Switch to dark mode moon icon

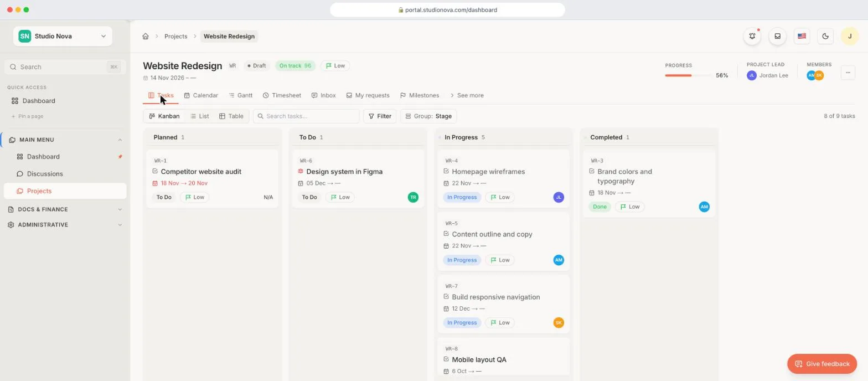coord(825,36)
